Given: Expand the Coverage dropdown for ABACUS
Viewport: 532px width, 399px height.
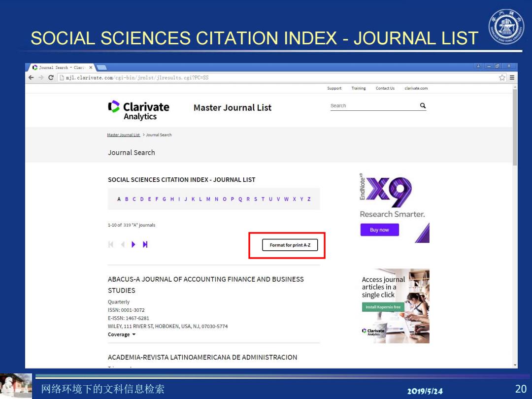Looking at the screenshot, I should tap(122, 334).
